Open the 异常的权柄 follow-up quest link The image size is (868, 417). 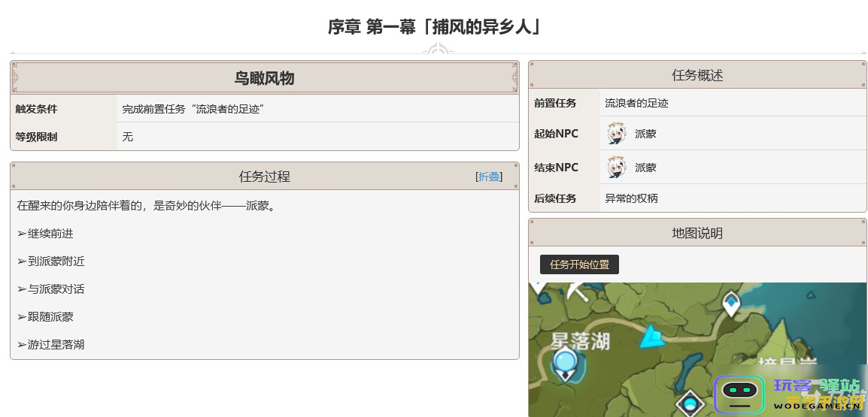tap(632, 198)
